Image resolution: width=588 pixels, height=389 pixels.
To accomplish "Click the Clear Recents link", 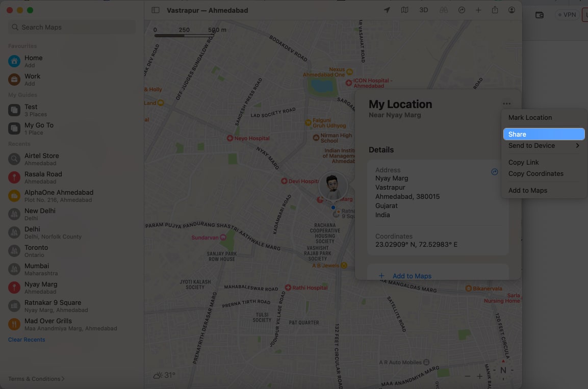I will coord(27,340).
